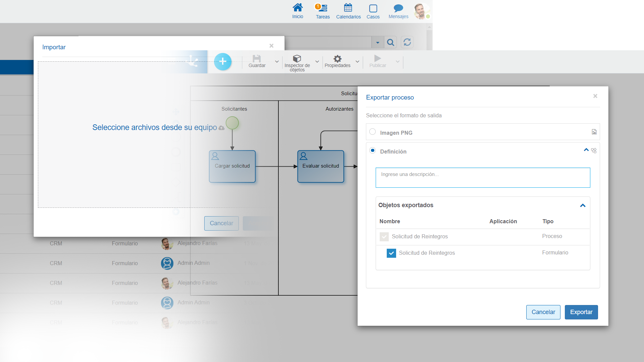Screen dimensions: 644x362
Task: Click Alejandro Farías in first CRM row
Action: [x=197, y=243]
